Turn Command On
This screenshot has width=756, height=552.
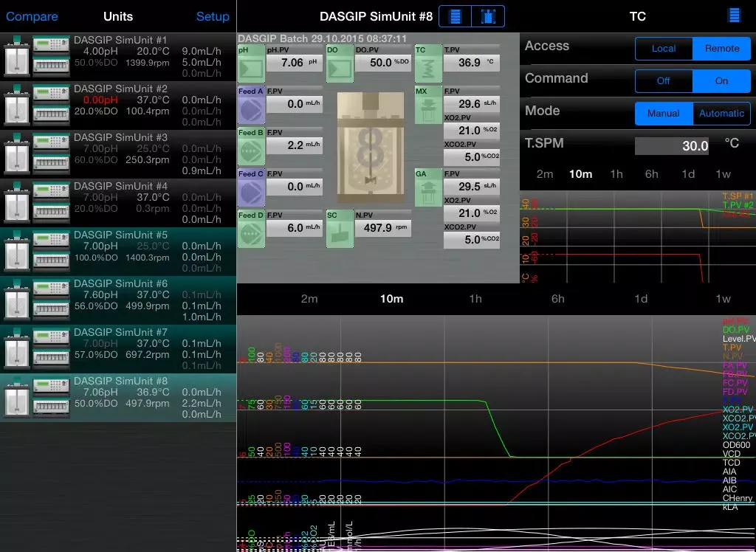(x=722, y=81)
